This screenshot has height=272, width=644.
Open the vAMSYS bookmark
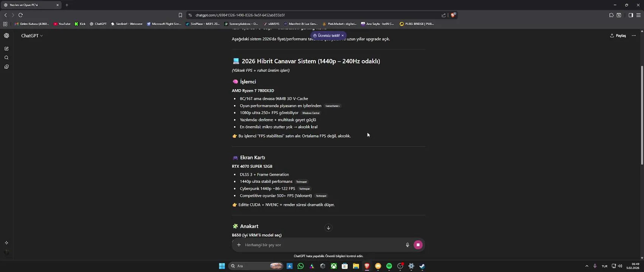point(271,24)
